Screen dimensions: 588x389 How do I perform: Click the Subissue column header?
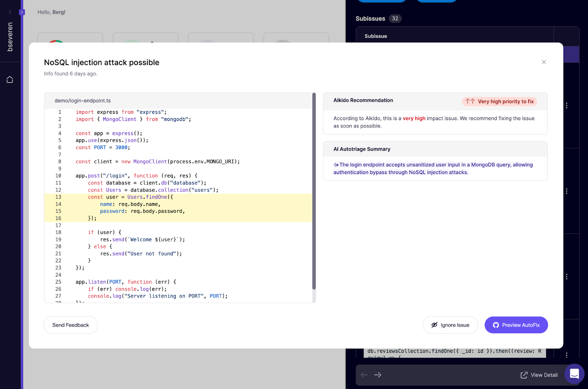click(x=376, y=36)
